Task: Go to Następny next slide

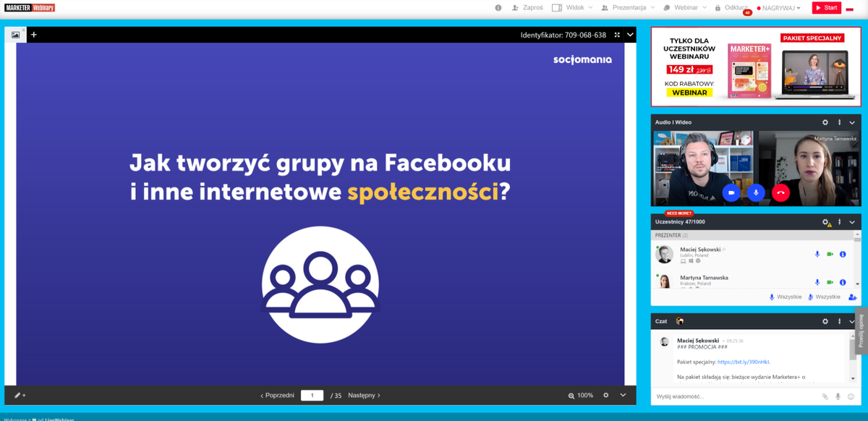Action: coord(364,396)
